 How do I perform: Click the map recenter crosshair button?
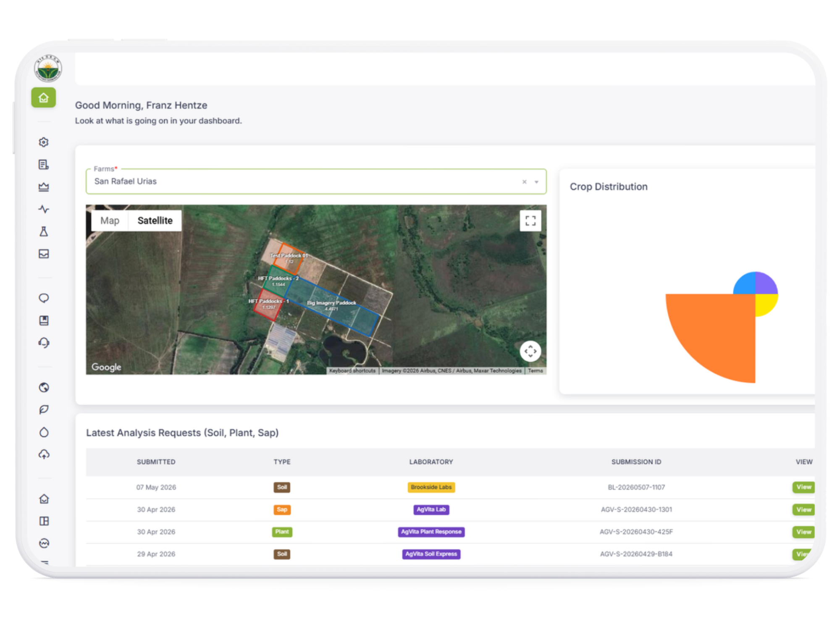(530, 351)
